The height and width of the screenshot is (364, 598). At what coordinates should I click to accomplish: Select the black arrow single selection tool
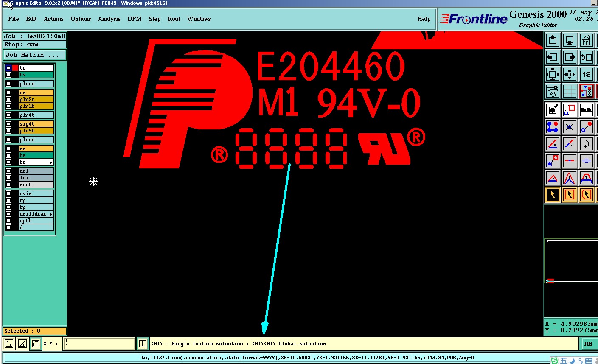click(x=553, y=195)
